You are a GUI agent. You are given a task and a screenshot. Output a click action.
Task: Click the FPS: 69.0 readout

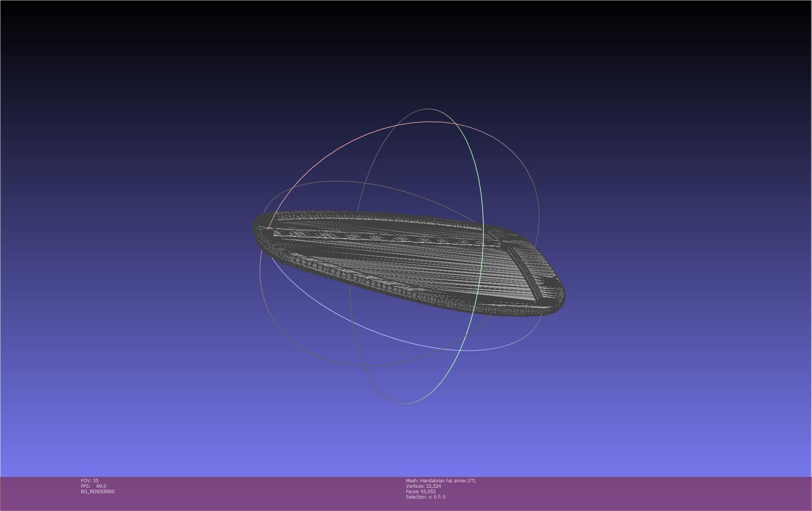click(93, 486)
